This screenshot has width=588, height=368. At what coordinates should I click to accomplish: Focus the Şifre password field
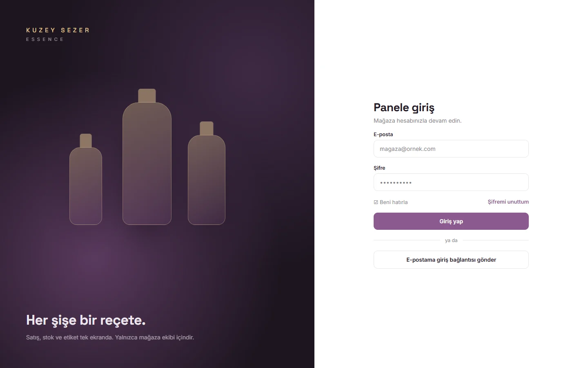(x=451, y=182)
